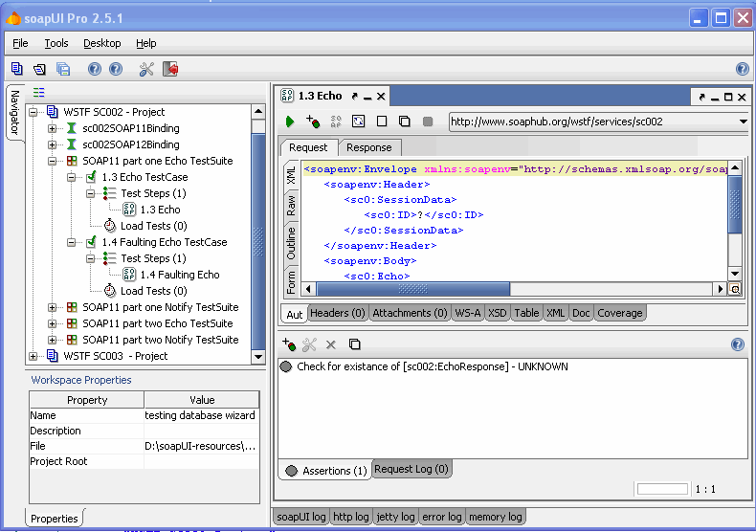756x532 pixels.
Task: Click navigator tree vertical scrollbar thumb
Action: [258, 241]
